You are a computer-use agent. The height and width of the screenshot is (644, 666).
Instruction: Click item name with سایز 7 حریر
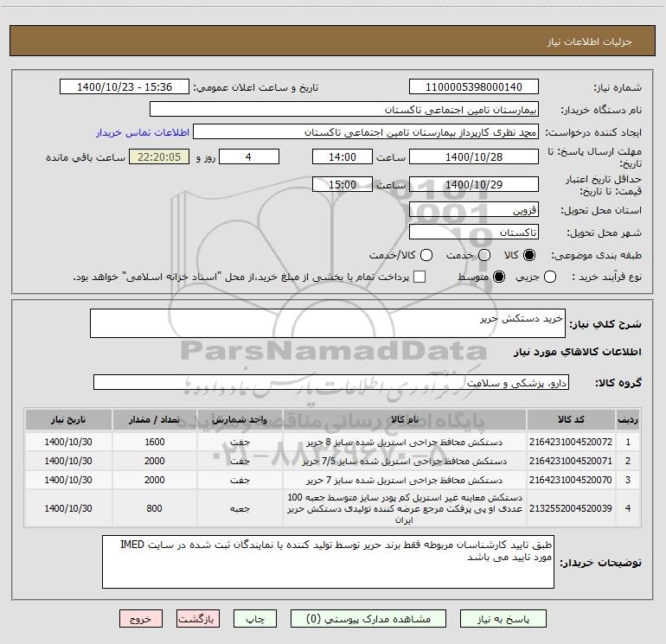point(405,480)
